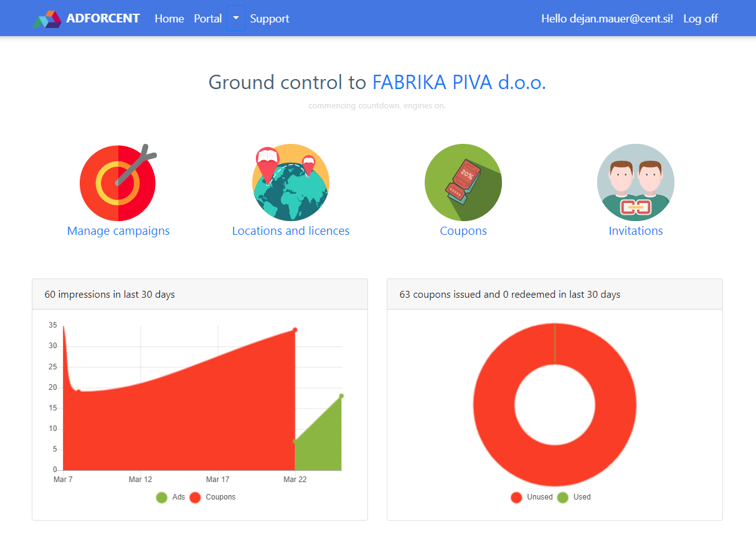This screenshot has width=756, height=540.
Task: Go to the Home menu item
Action: (x=169, y=19)
